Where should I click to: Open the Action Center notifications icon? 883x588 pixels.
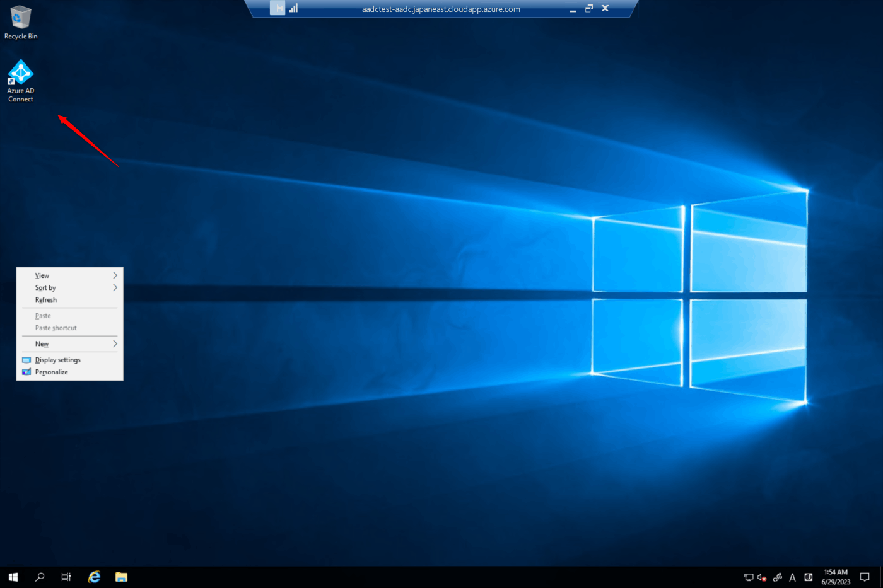pos(865,577)
